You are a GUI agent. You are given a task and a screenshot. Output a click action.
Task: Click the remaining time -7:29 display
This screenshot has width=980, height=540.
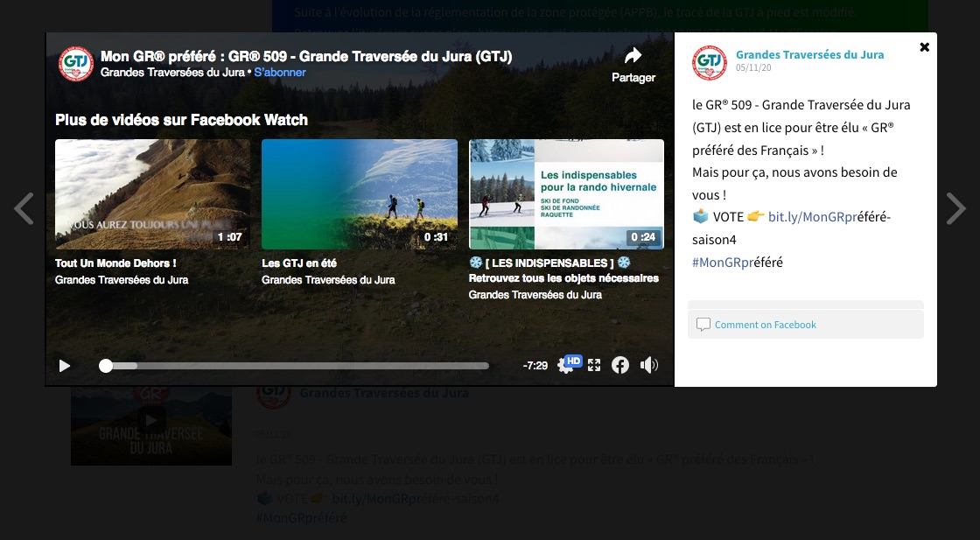point(535,366)
